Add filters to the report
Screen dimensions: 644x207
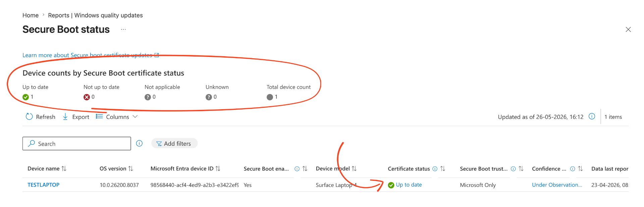pyautogui.click(x=174, y=143)
